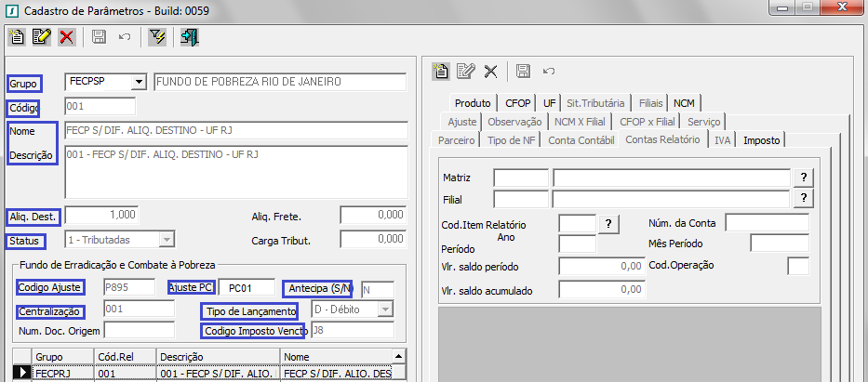Image resolution: width=868 pixels, height=382 pixels.
Task: Open the filter funnel icon in main toolbar
Action: pos(158,37)
